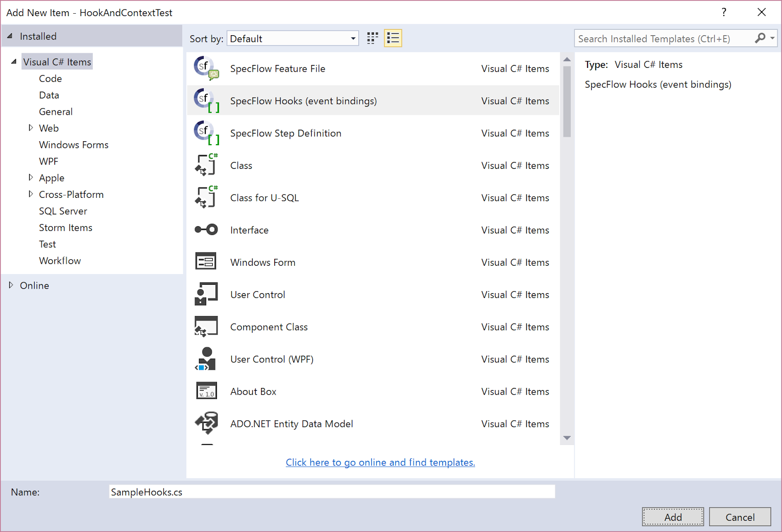
Task: Open the search options dropdown arrow
Action: [x=772, y=38]
